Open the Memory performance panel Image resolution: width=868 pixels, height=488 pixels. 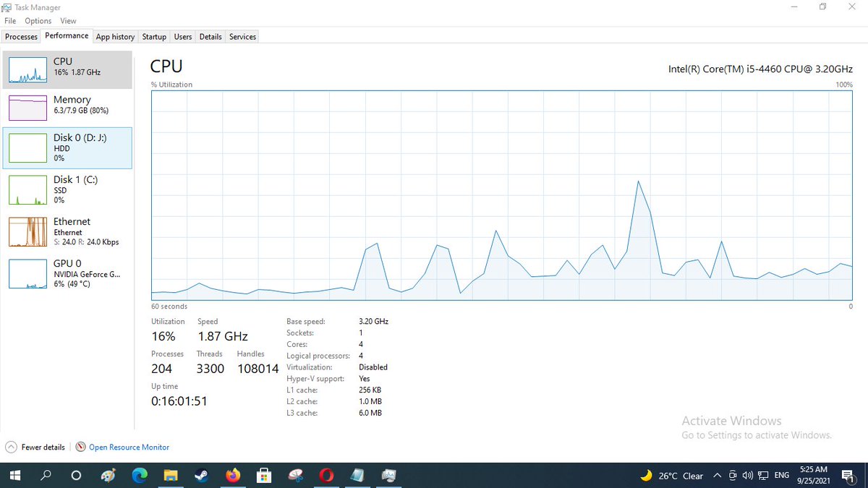[x=67, y=106]
